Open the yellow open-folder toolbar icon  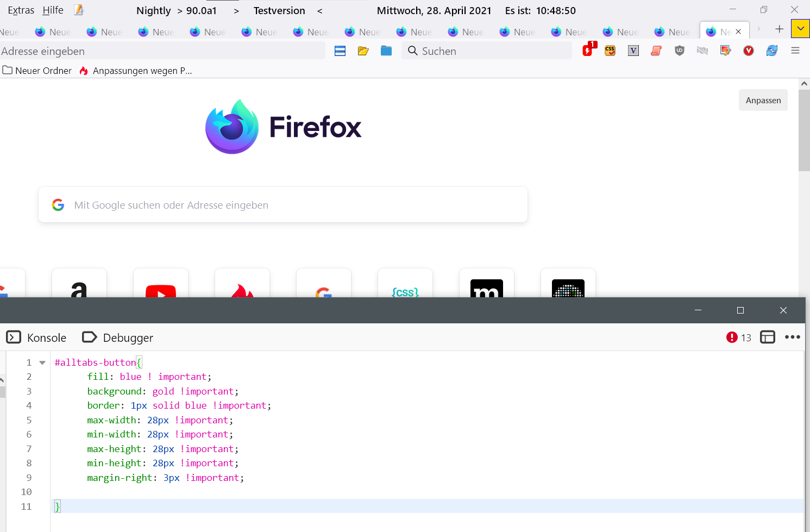click(x=363, y=51)
